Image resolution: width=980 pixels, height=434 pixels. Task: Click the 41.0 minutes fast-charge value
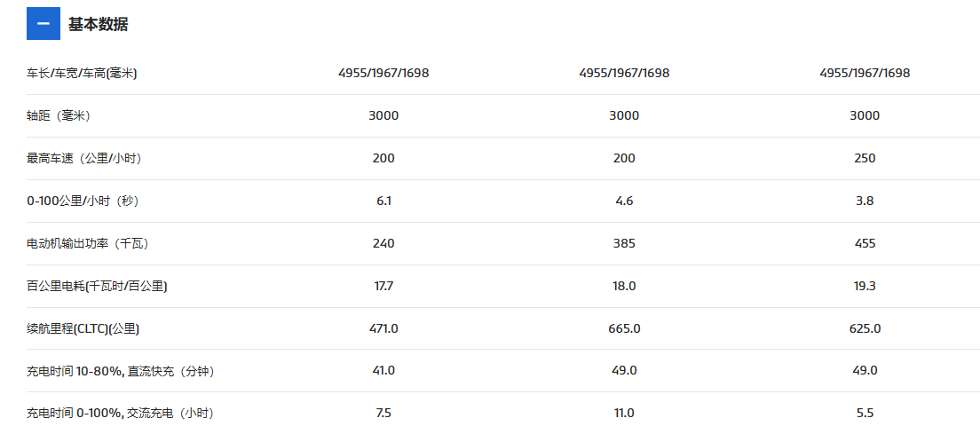click(383, 370)
